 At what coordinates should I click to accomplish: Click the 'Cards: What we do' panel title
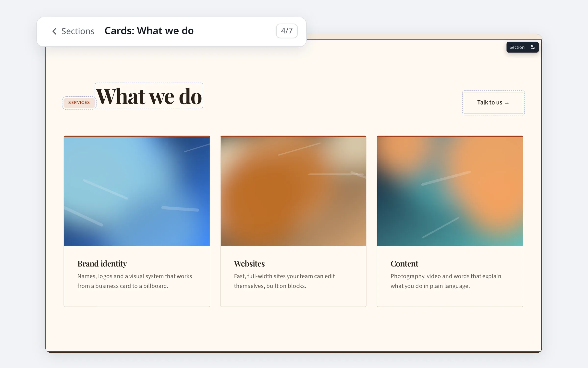pyautogui.click(x=149, y=31)
